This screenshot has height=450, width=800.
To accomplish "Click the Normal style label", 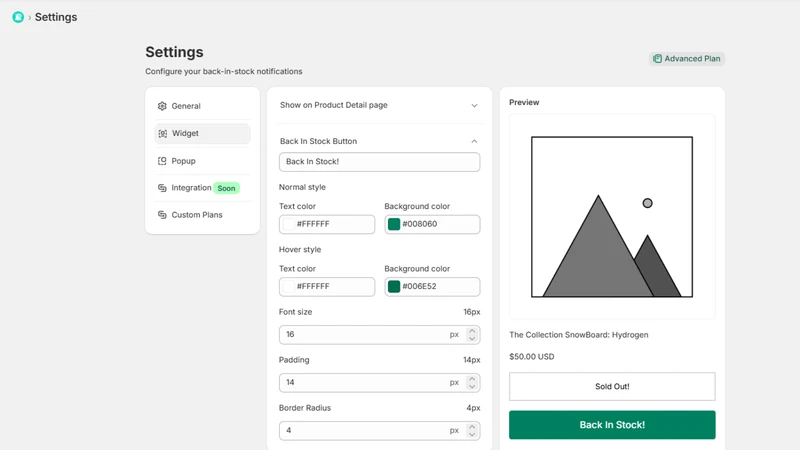I will [302, 187].
